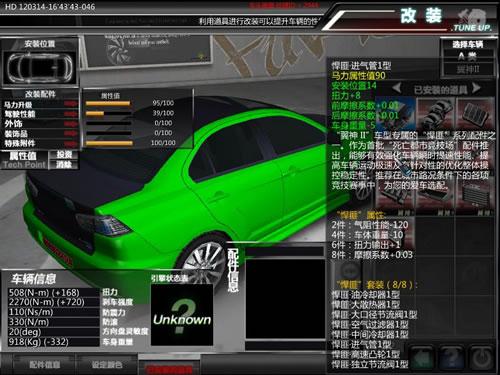500x375 pixels.
Task: Select the bottom-left installed part thumbnail
Action: point(395,198)
